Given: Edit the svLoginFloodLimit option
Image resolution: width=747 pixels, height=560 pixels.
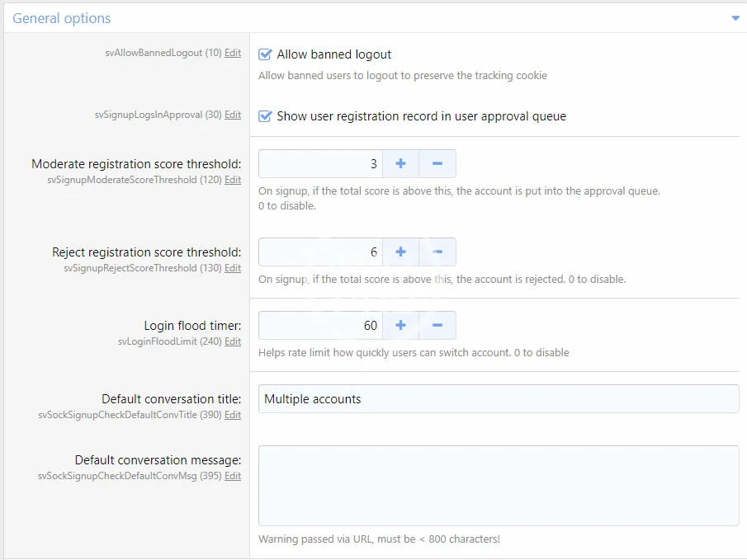Looking at the screenshot, I should pyautogui.click(x=233, y=341).
